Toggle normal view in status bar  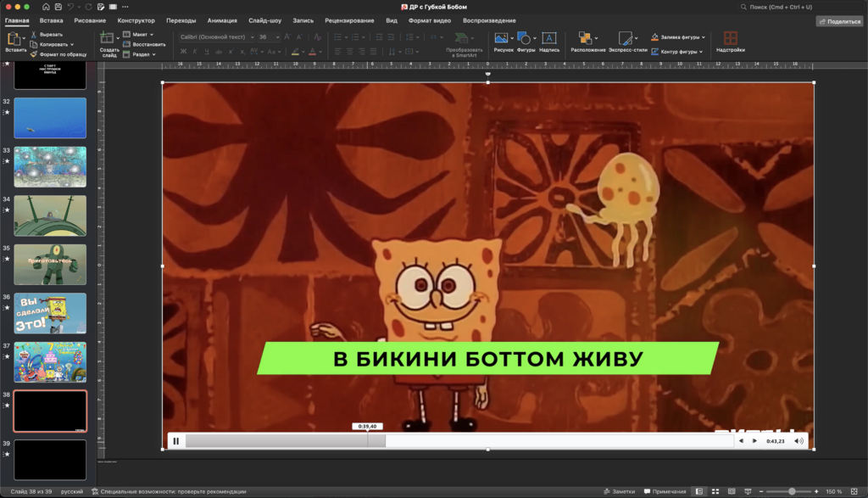699,491
